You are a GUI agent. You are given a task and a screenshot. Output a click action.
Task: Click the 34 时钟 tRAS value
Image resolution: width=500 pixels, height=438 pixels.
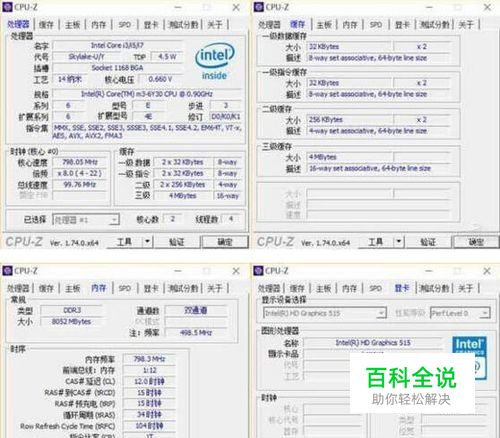tap(149, 415)
